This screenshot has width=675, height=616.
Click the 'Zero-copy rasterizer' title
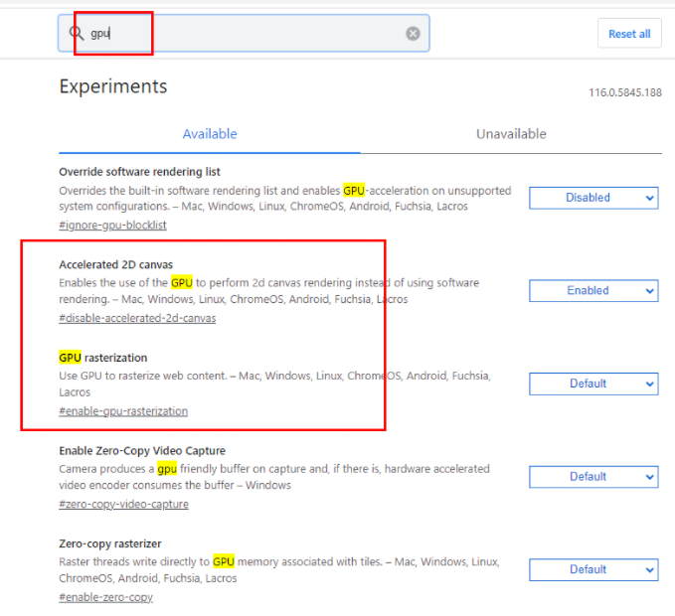pyautogui.click(x=110, y=543)
